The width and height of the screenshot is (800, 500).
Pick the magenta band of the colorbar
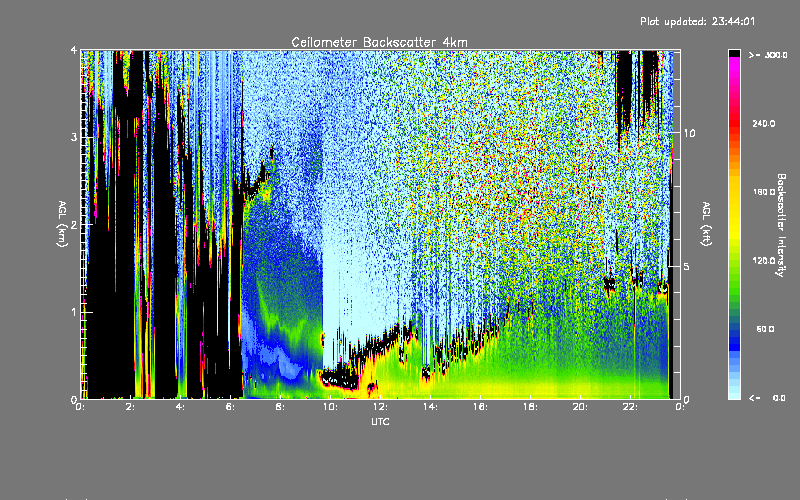point(734,62)
